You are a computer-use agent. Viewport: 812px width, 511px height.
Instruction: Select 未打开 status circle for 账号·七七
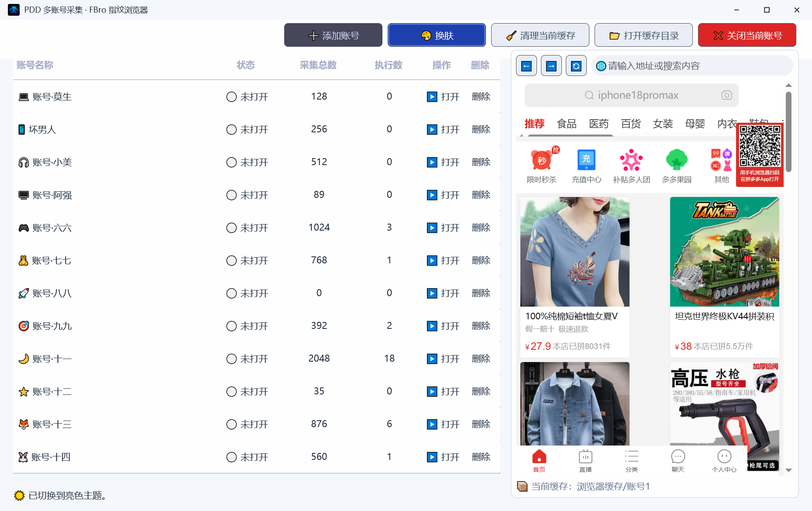click(231, 260)
